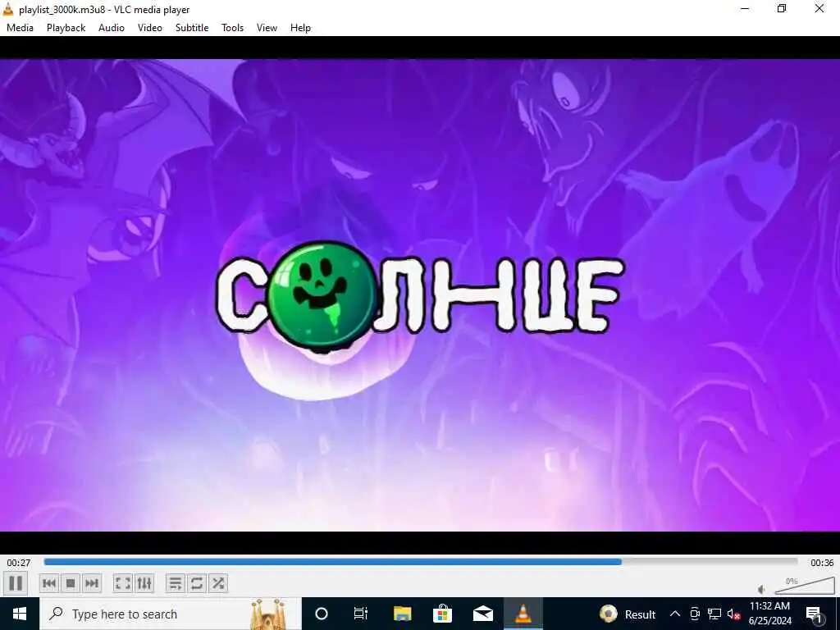Open the Subtitle menu
Image resolution: width=840 pixels, height=630 pixels.
[x=192, y=28]
